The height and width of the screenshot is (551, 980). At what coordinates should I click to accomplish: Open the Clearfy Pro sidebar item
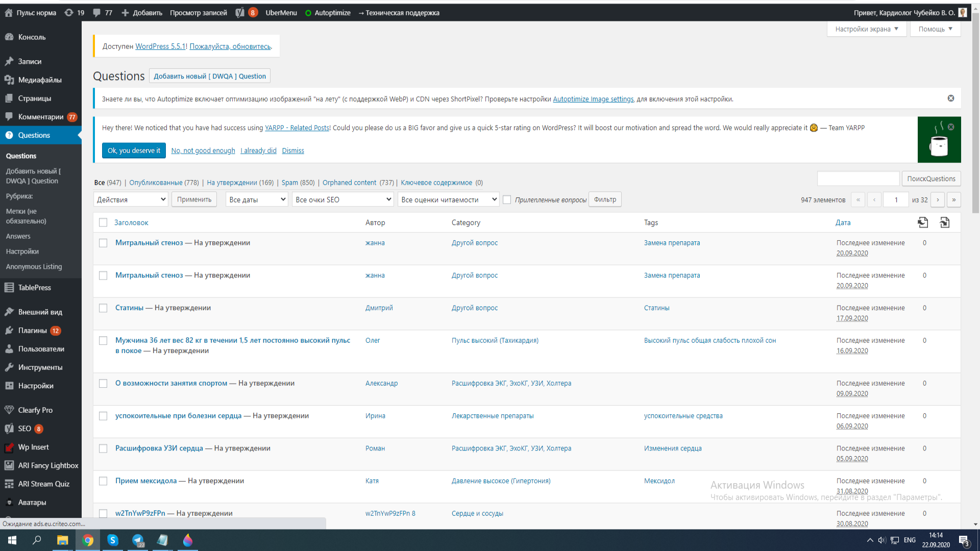[35, 410]
